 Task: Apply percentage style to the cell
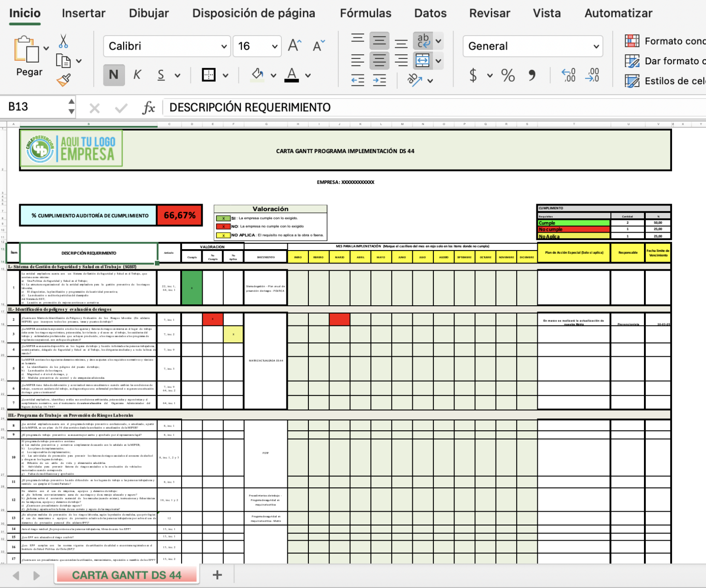click(x=508, y=75)
